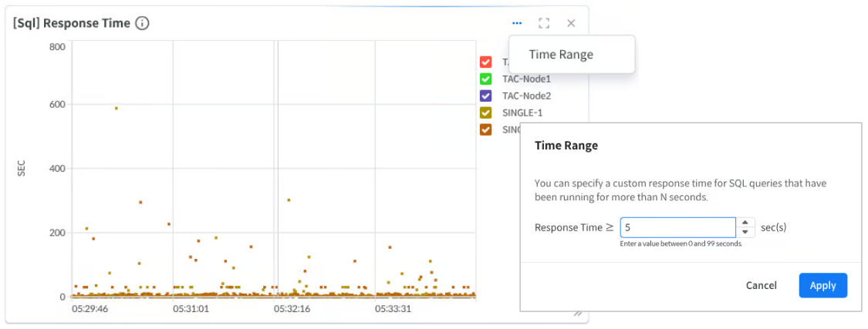Image resolution: width=868 pixels, height=329 pixels.
Task: Expand the Response Time chart to fullscreen
Action: [544, 23]
